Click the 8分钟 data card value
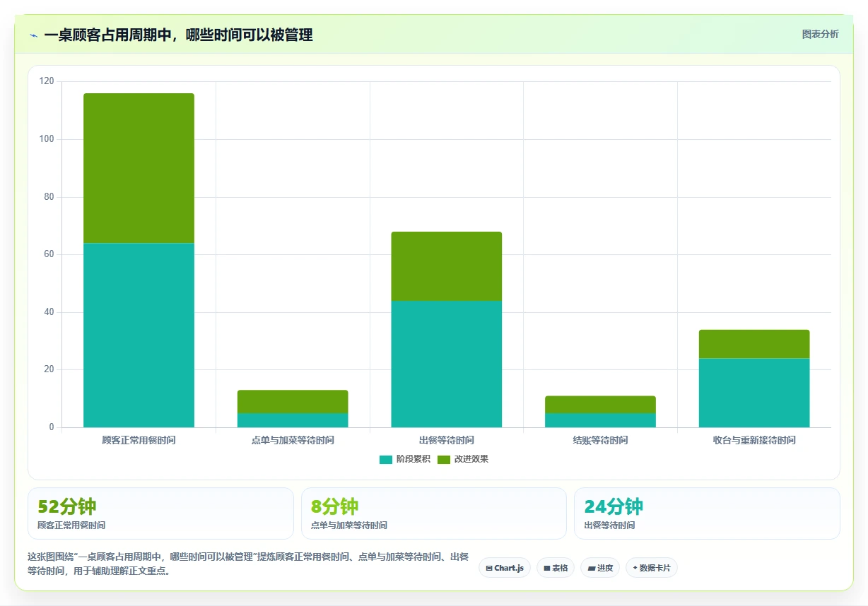Screen dimensions: 868x606 pyautogui.click(x=335, y=506)
